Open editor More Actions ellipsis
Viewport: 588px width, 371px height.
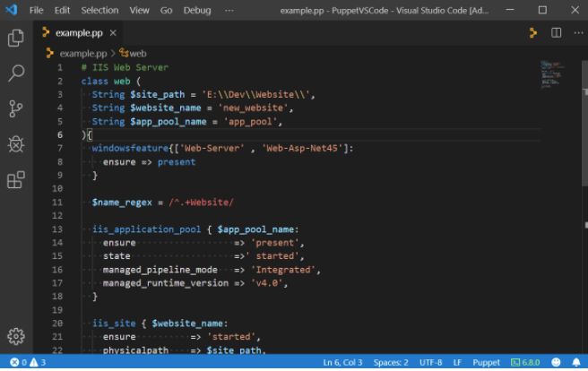(578, 33)
